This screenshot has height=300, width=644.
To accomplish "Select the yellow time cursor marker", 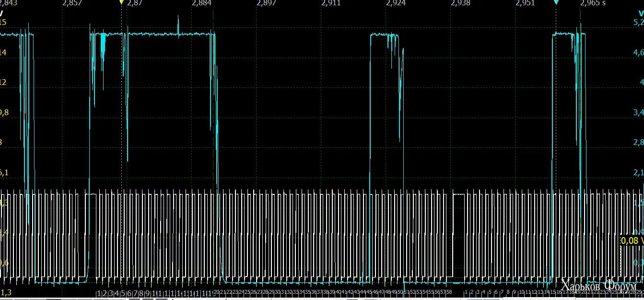I will (121, 2).
